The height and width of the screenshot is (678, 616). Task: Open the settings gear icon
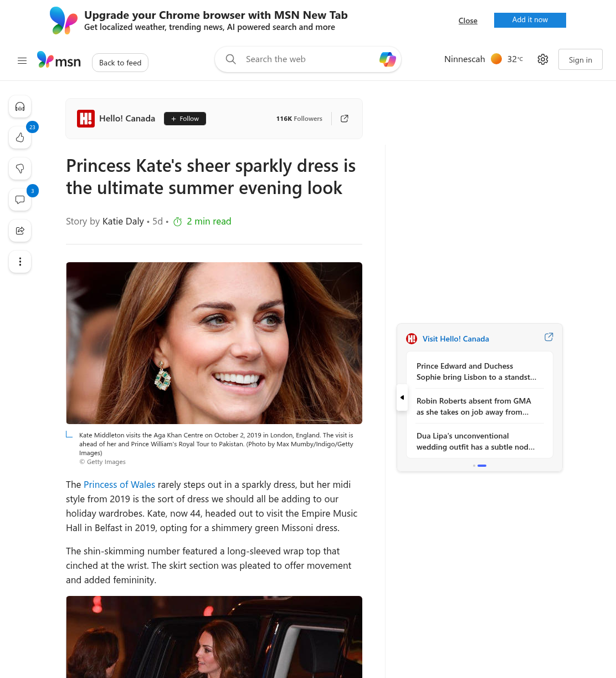click(543, 59)
